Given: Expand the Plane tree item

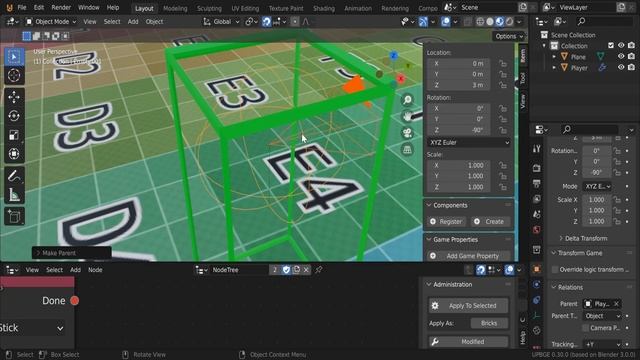Looking at the screenshot, I should point(554,57).
